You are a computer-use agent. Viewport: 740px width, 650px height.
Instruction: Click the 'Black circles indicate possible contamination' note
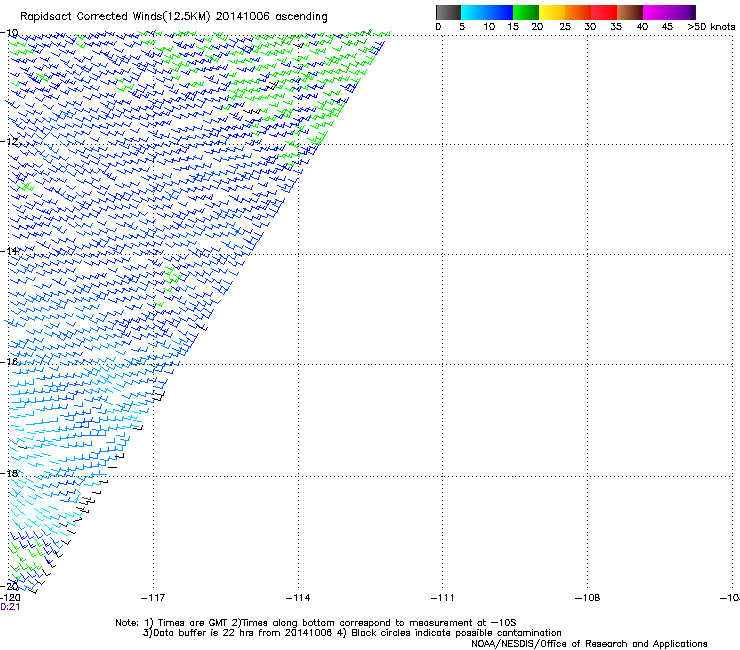pos(456,633)
